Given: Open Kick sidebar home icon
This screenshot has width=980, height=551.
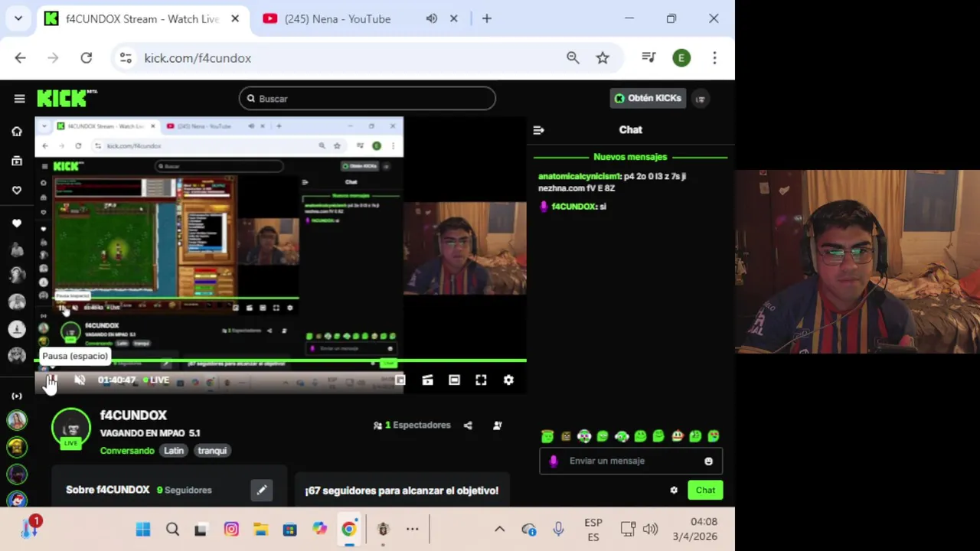Looking at the screenshot, I should coord(17,132).
